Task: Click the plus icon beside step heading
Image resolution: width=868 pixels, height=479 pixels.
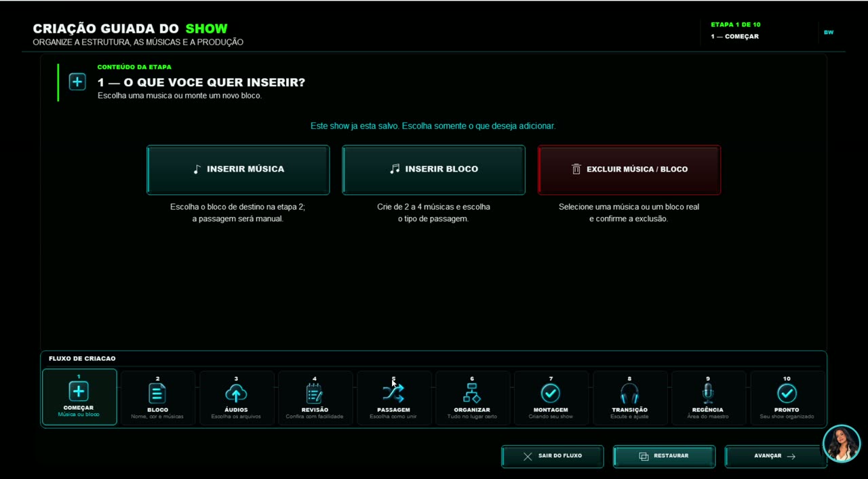Action: 77,82
